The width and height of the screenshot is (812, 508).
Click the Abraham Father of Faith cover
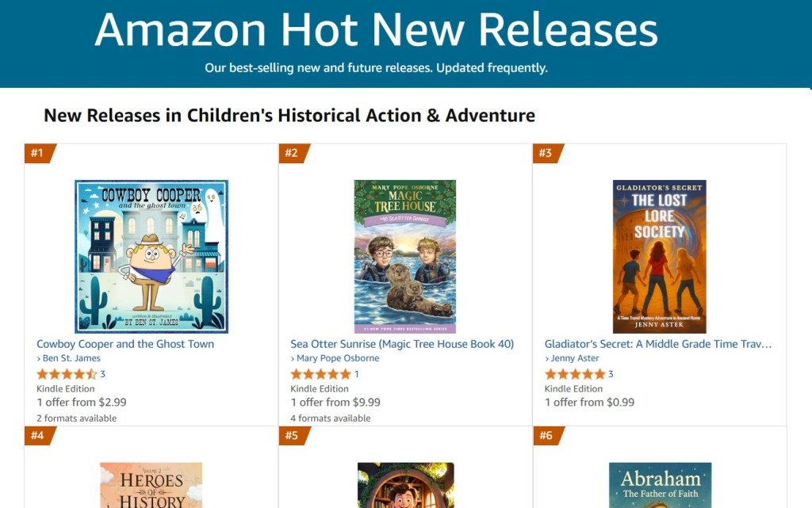660,485
